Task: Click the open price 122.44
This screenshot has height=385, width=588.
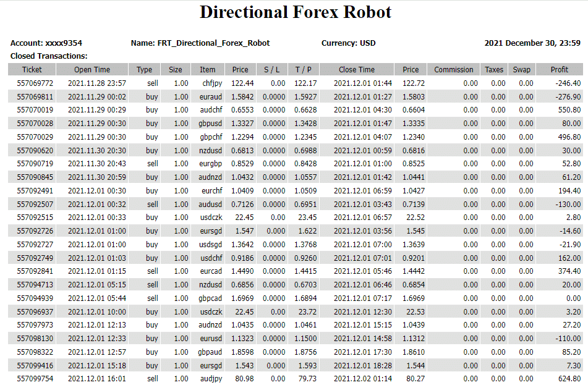Action: [x=242, y=83]
